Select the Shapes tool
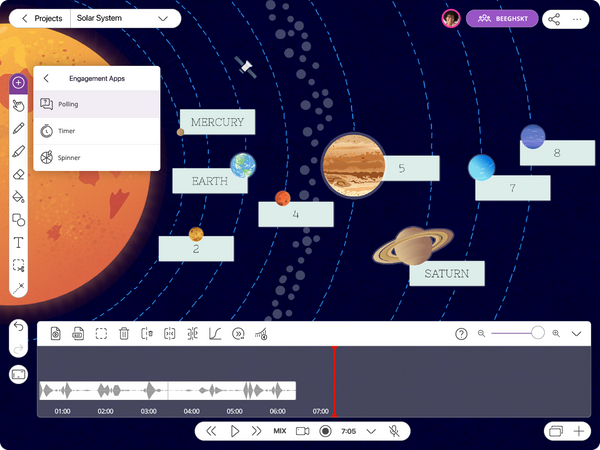Image resolution: width=600 pixels, height=450 pixels. coord(18,219)
